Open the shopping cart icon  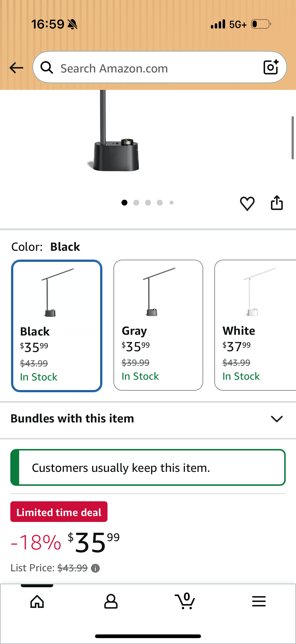pyautogui.click(x=185, y=601)
